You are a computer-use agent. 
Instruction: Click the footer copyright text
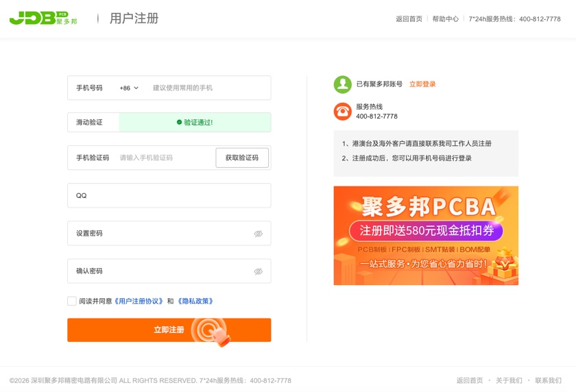pyautogui.click(x=150, y=380)
